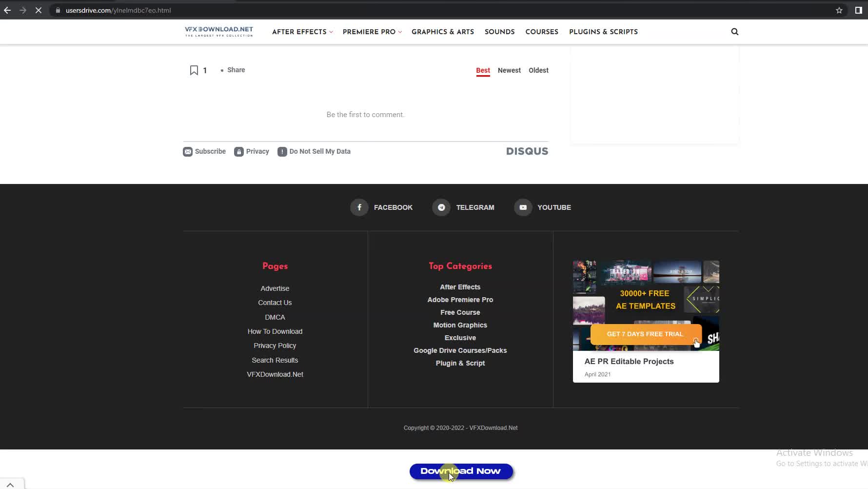Image resolution: width=868 pixels, height=489 pixels.
Task: Click the Telegram round icon
Action: click(x=441, y=207)
